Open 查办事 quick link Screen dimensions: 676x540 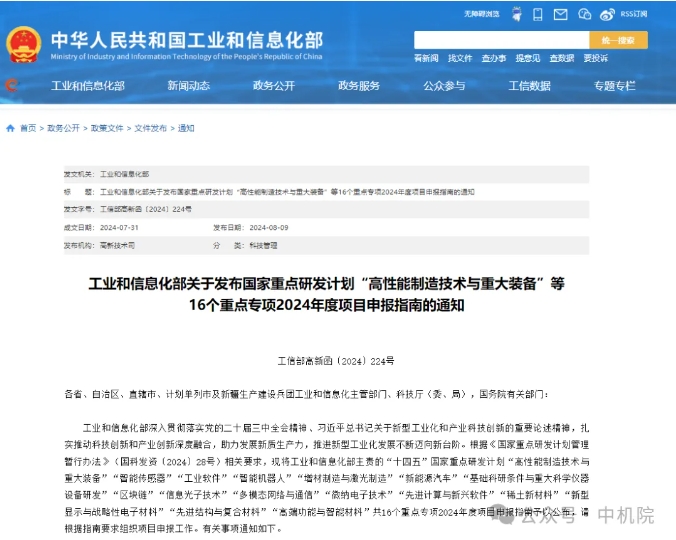(x=494, y=58)
